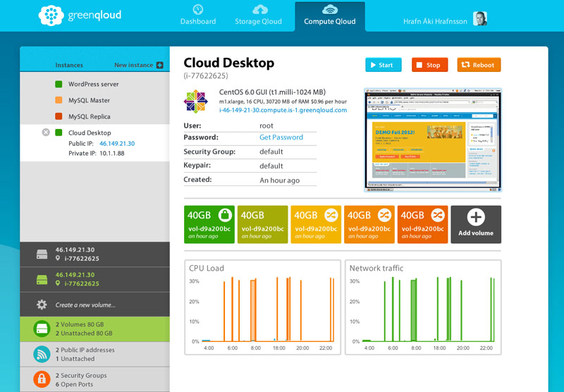Screen dimensions: 564x392
Task: Open the 2 Volumes 80 GB section
Action: pyautogui.click(x=94, y=329)
